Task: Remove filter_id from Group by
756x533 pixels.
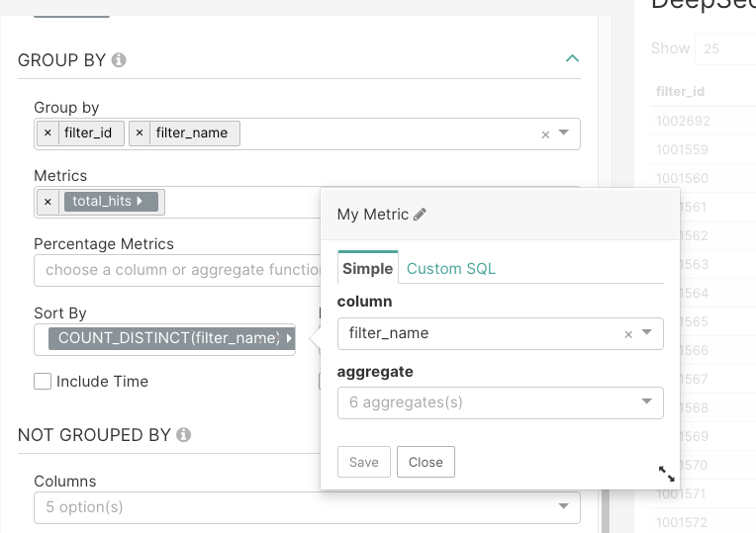Action: click(47, 133)
